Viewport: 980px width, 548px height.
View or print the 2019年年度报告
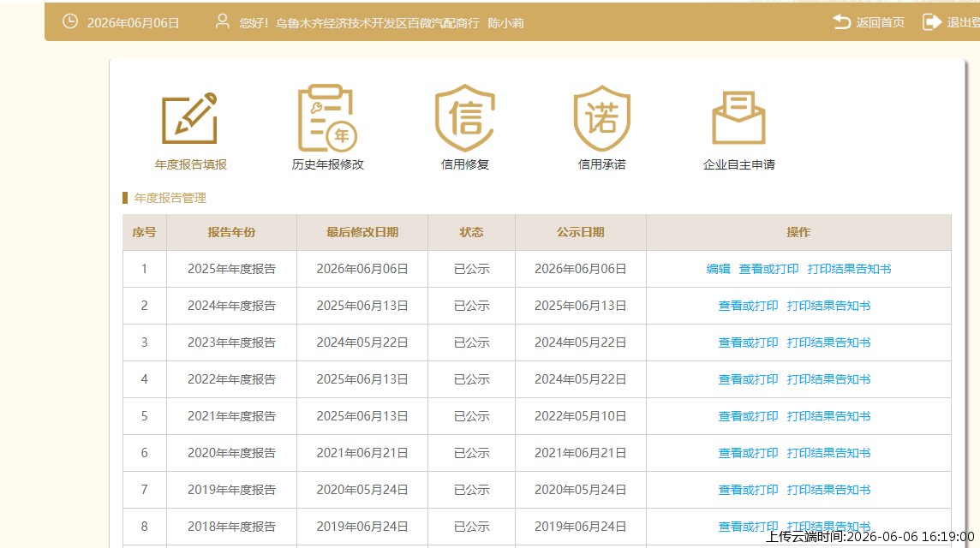coord(748,490)
